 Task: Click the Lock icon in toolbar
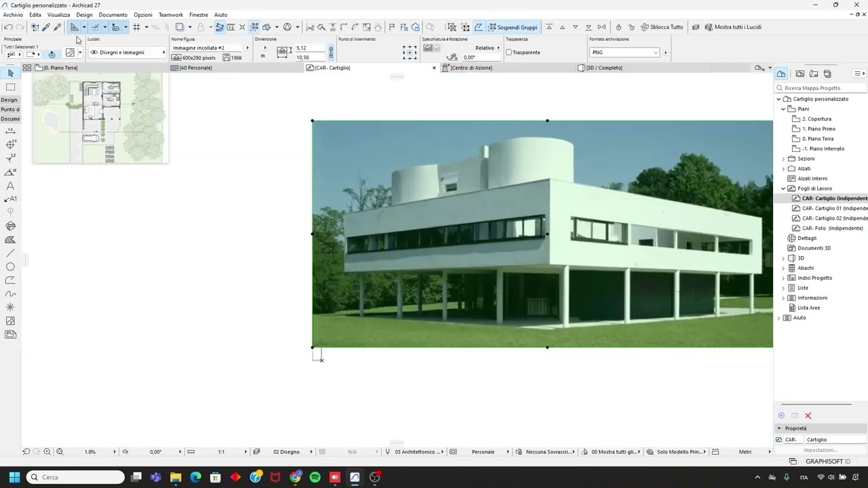pyautogui.click(x=618, y=27)
